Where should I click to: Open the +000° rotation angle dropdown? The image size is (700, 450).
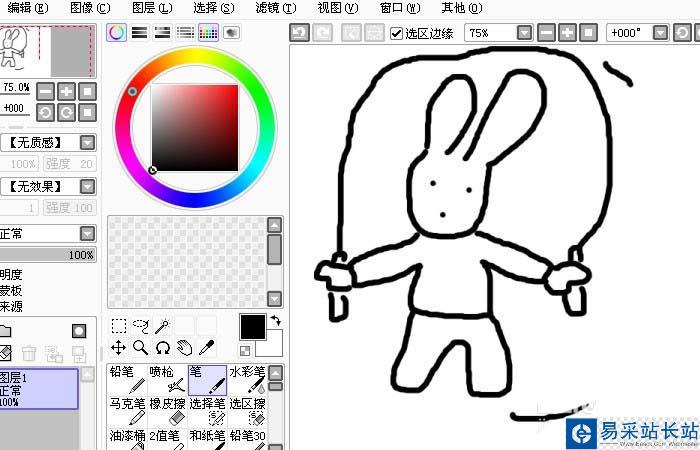pos(661,33)
